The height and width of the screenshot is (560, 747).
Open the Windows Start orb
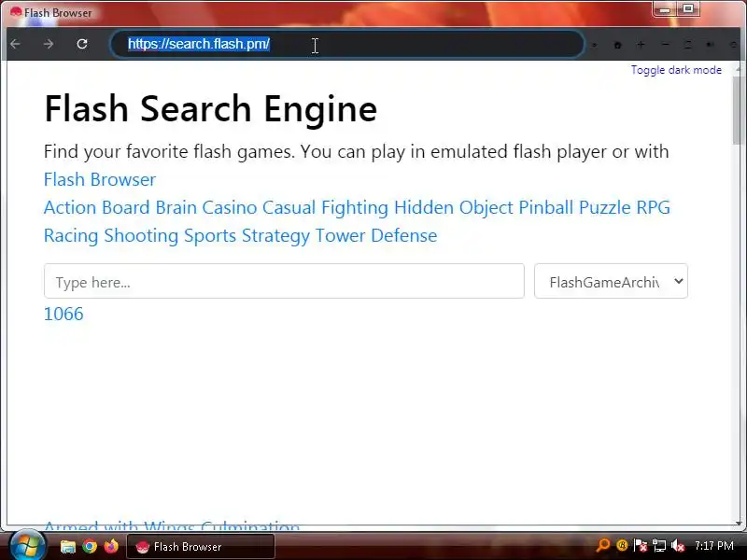click(x=27, y=545)
